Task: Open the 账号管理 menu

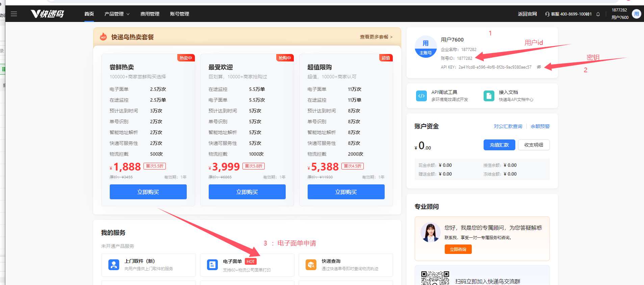Action: pyautogui.click(x=180, y=14)
